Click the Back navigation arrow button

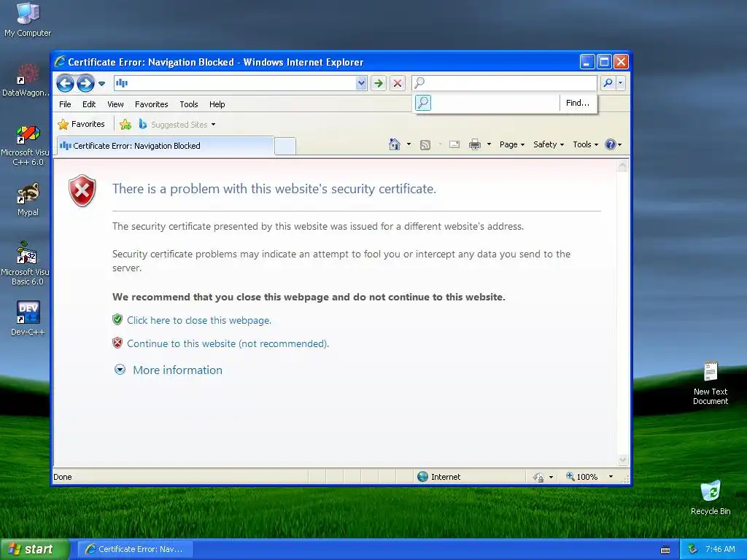(x=65, y=83)
